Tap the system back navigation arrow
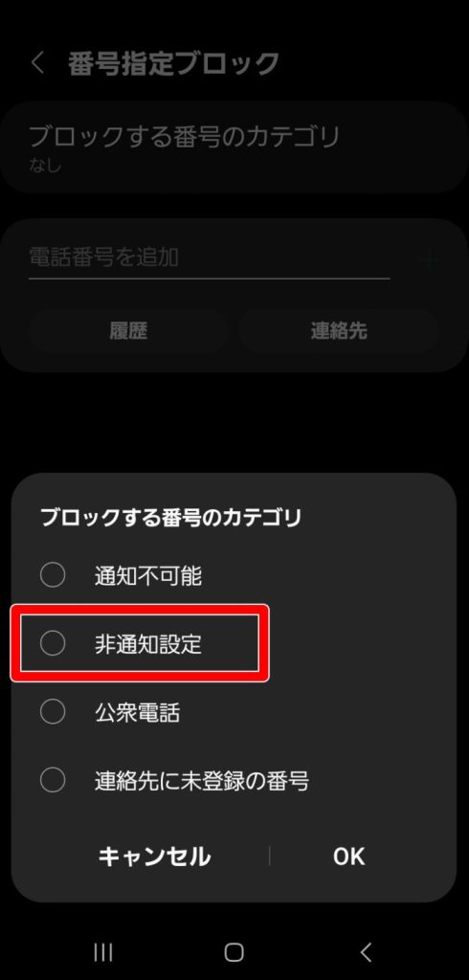The width and height of the screenshot is (469, 980). coord(366,952)
